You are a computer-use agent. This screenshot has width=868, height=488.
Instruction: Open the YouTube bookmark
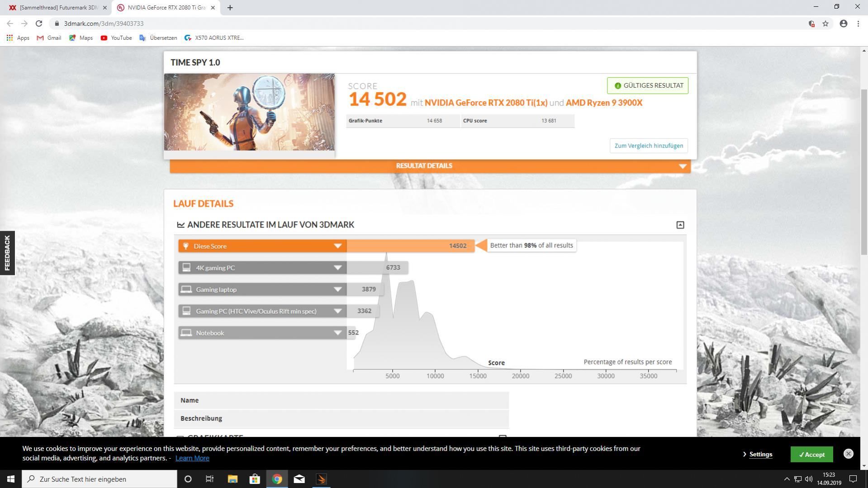click(116, 38)
